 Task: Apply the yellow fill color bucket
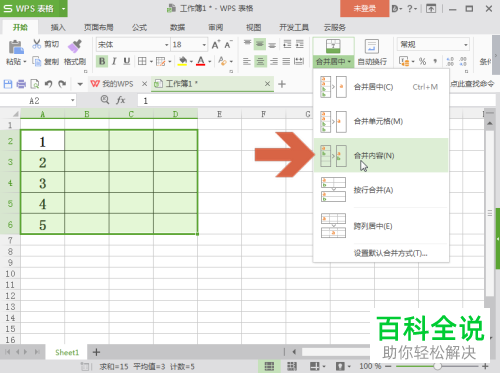pos(182,61)
